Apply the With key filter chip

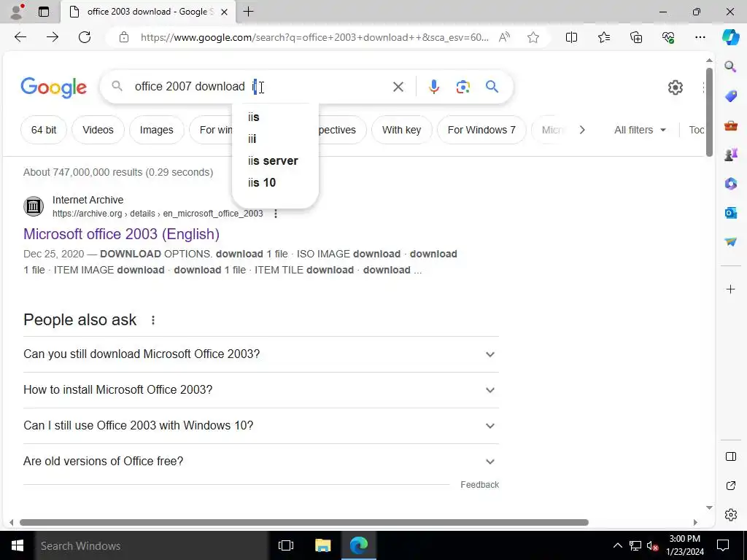click(402, 130)
